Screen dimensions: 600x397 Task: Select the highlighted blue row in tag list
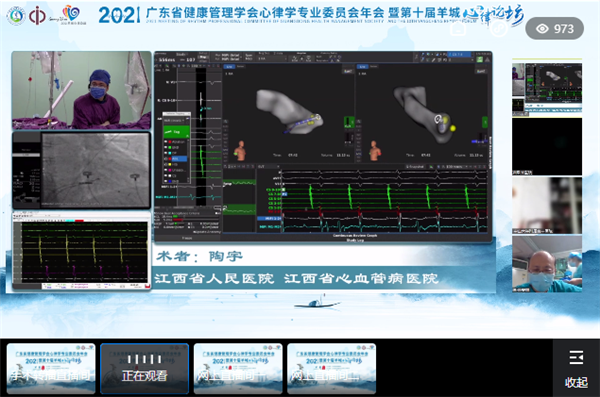coord(179,158)
